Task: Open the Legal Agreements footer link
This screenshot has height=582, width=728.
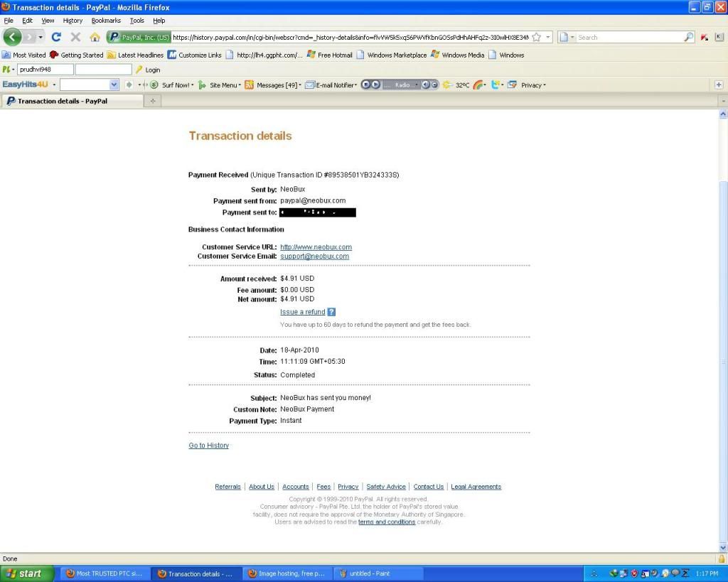Action: click(476, 486)
